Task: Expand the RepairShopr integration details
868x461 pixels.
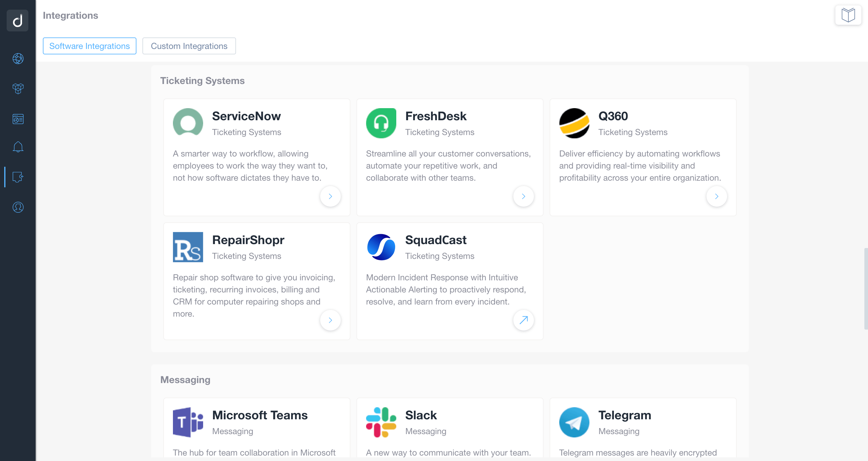Action: pos(331,320)
